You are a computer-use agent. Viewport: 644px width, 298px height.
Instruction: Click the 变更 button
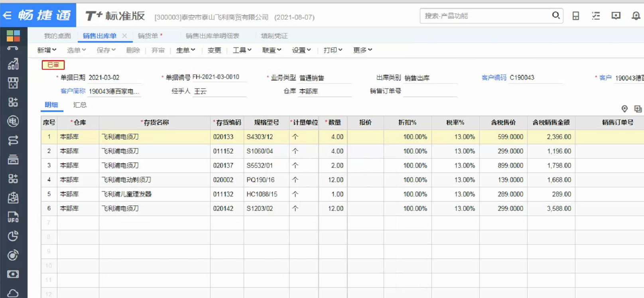coord(215,50)
